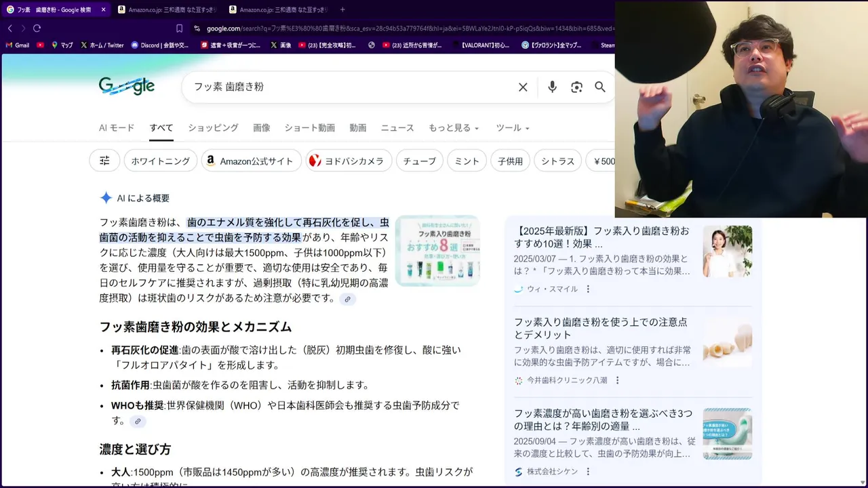Apply the ヨドバシカメラ filter chip
Viewport: 868px width, 488px height.
coord(349,161)
